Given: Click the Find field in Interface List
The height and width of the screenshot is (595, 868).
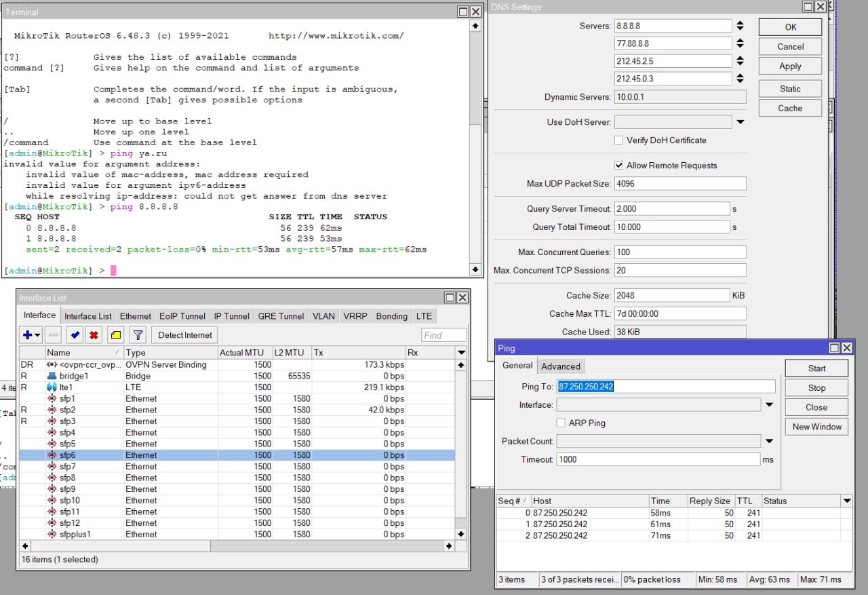Looking at the screenshot, I should 443,335.
